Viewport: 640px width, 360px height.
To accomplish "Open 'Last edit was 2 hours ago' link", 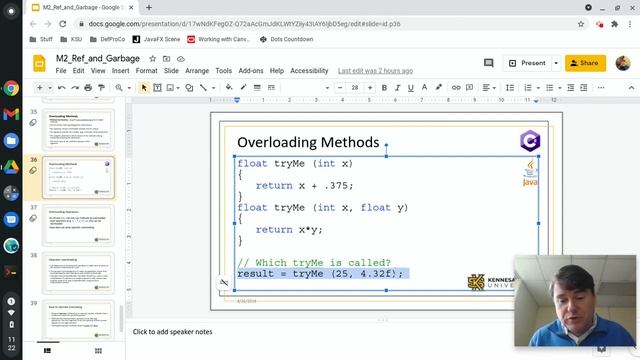I will click(375, 71).
